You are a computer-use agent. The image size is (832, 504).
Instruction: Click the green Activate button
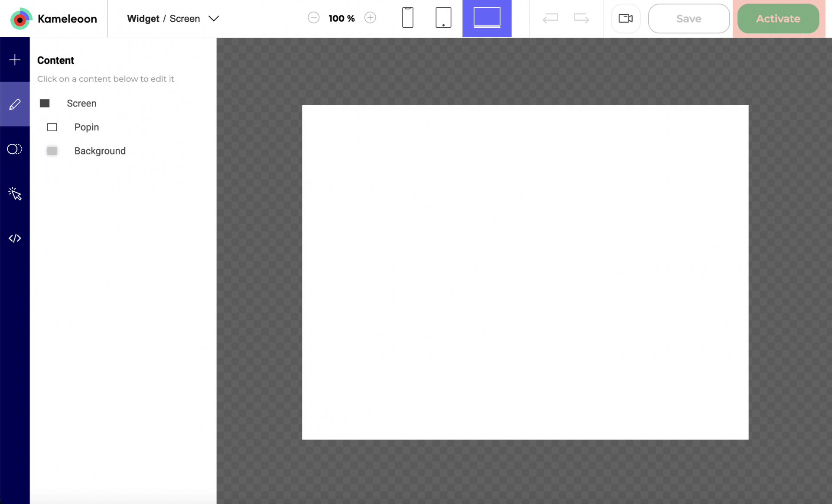pos(778,19)
